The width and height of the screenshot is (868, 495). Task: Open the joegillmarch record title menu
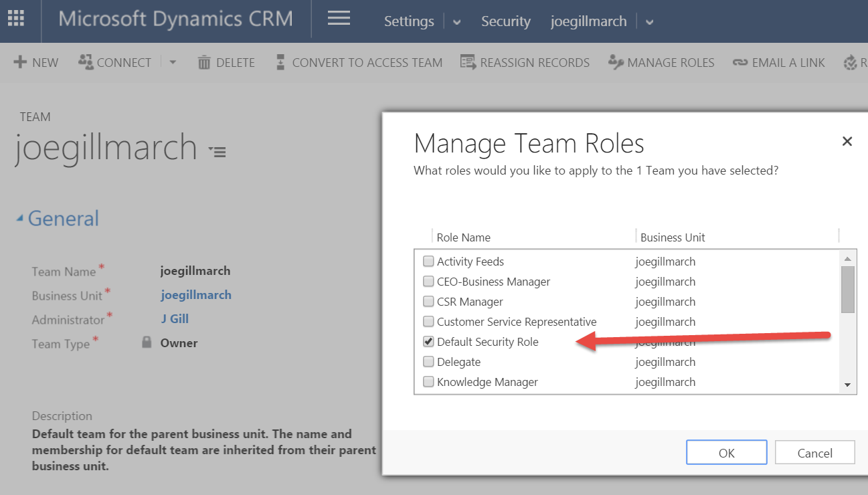pyautogui.click(x=217, y=152)
